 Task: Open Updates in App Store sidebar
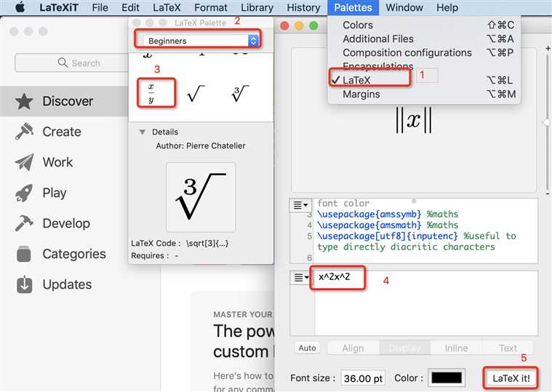64,284
